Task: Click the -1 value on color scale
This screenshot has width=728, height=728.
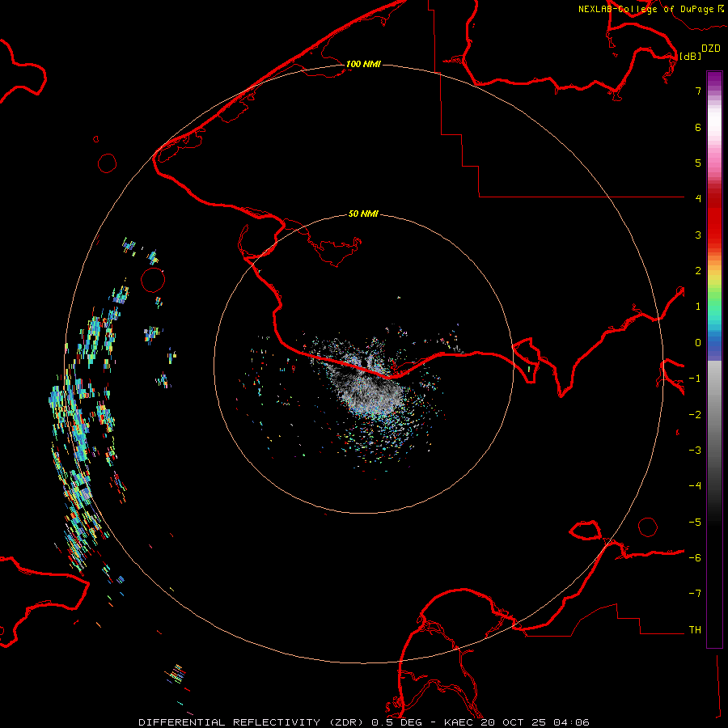Action: (695, 379)
